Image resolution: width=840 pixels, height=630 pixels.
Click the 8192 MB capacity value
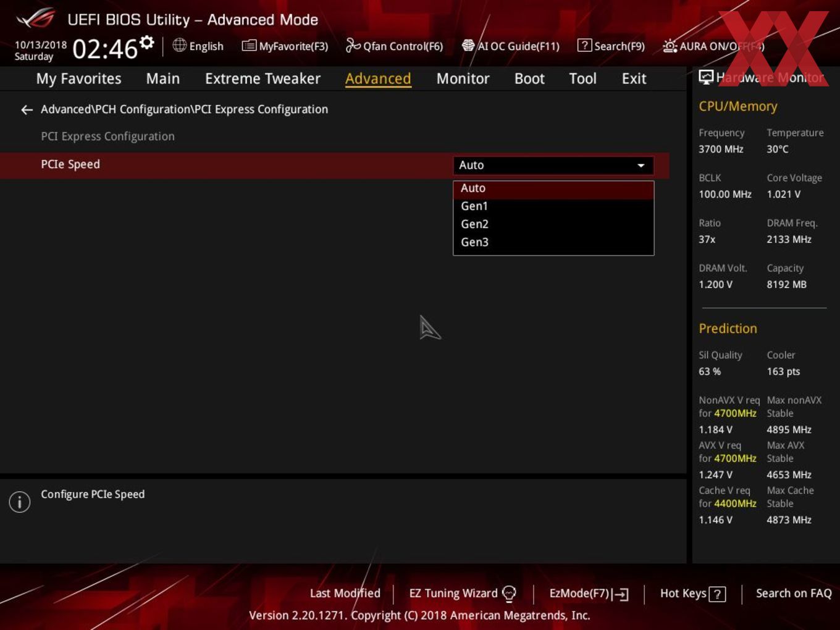click(786, 284)
